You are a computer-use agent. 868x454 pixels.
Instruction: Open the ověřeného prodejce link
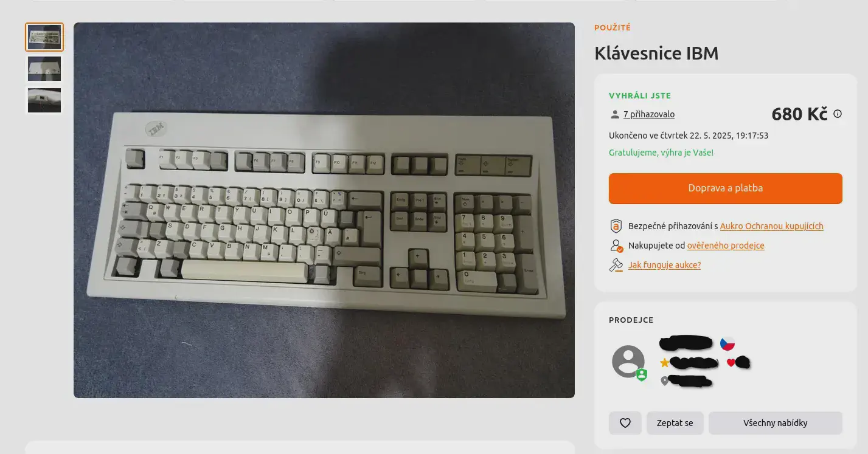click(726, 246)
